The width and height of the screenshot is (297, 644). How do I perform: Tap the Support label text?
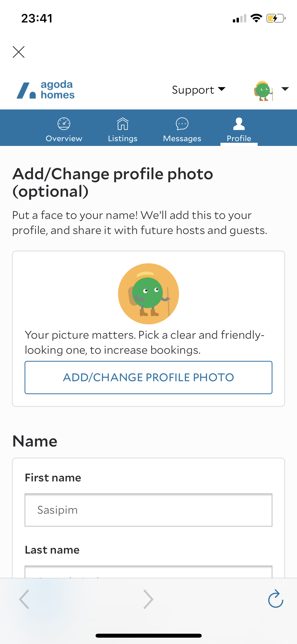coord(193,90)
